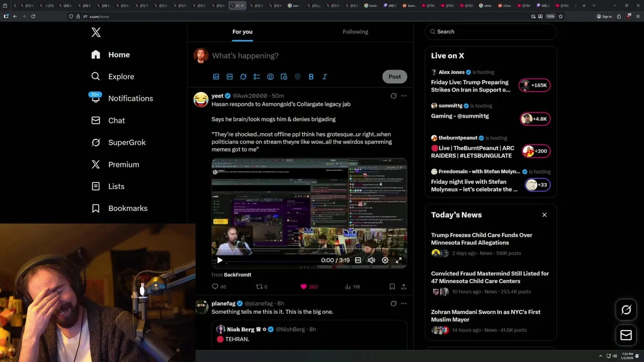Screen dimensions: 644x362
Task: Open a new browser tab
Action: click(584, 6)
